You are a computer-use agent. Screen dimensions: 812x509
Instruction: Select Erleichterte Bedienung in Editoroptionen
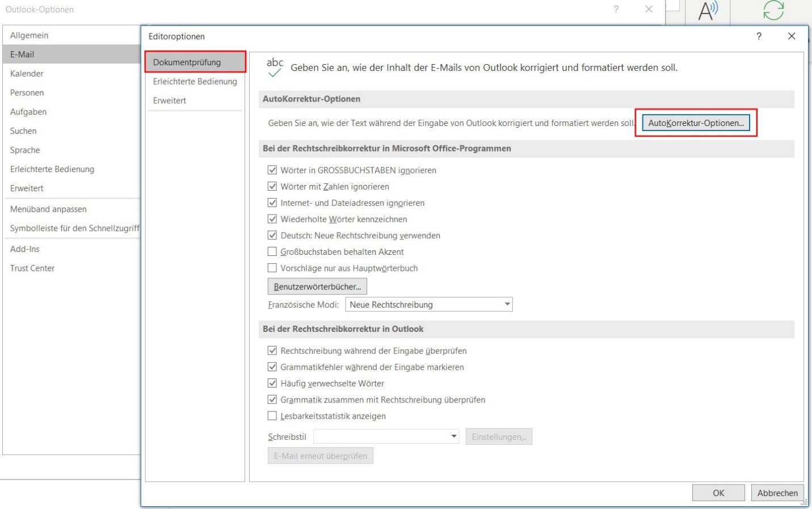195,81
